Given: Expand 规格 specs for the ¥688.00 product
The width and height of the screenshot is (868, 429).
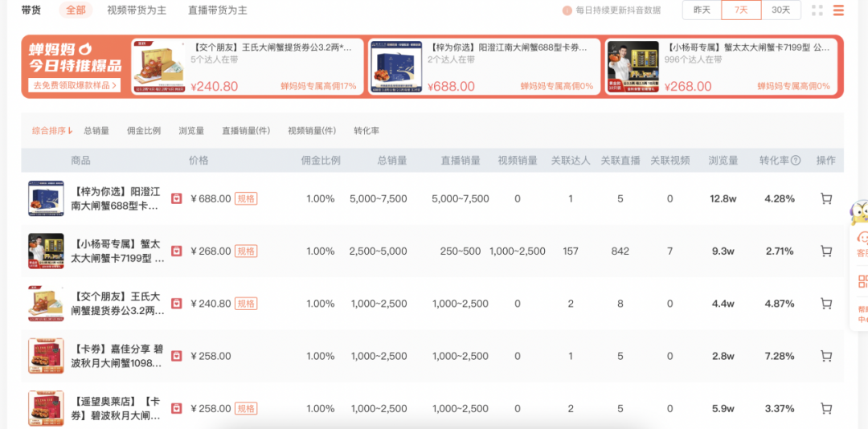Looking at the screenshot, I should pyautogui.click(x=246, y=199).
